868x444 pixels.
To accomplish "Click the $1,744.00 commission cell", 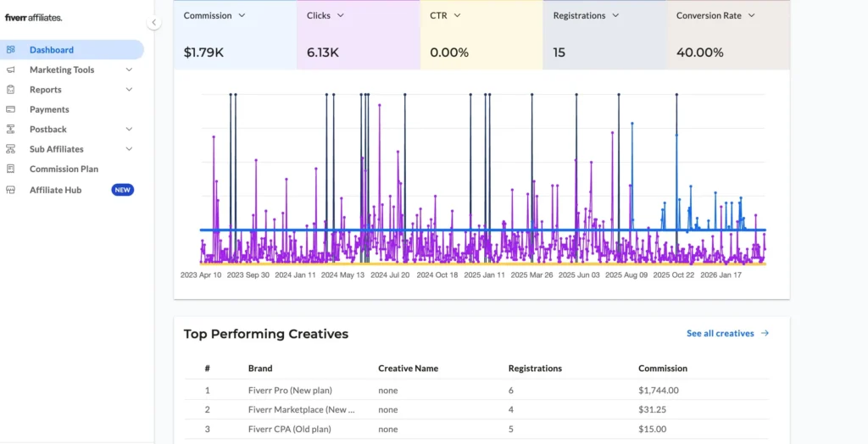I will click(658, 390).
